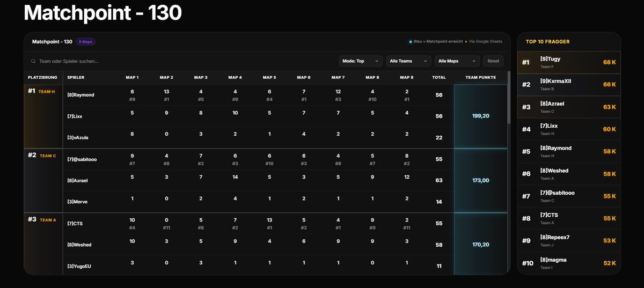Click the Via Google Sheets label
The image size is (644, 288).
click(x=486, y=42)
